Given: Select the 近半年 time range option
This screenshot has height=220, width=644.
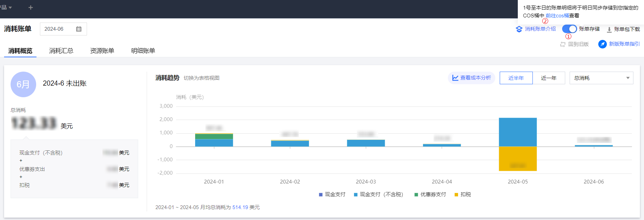Looking at the screenshot, I should pyautogui.click(x=516, y=78).
